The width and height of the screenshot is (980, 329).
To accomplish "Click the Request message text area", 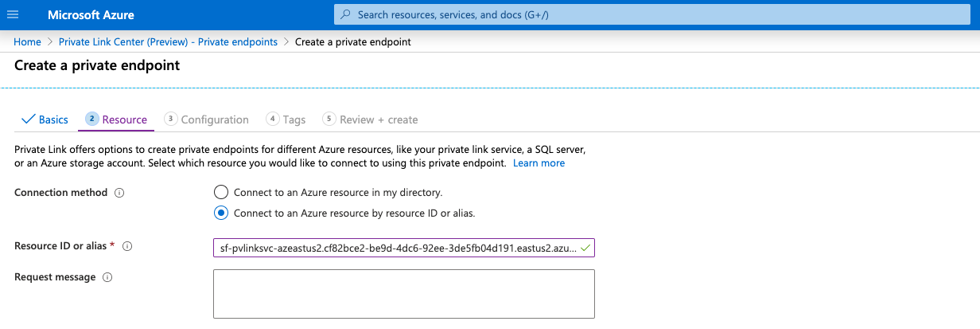I will tap(404, 294).
